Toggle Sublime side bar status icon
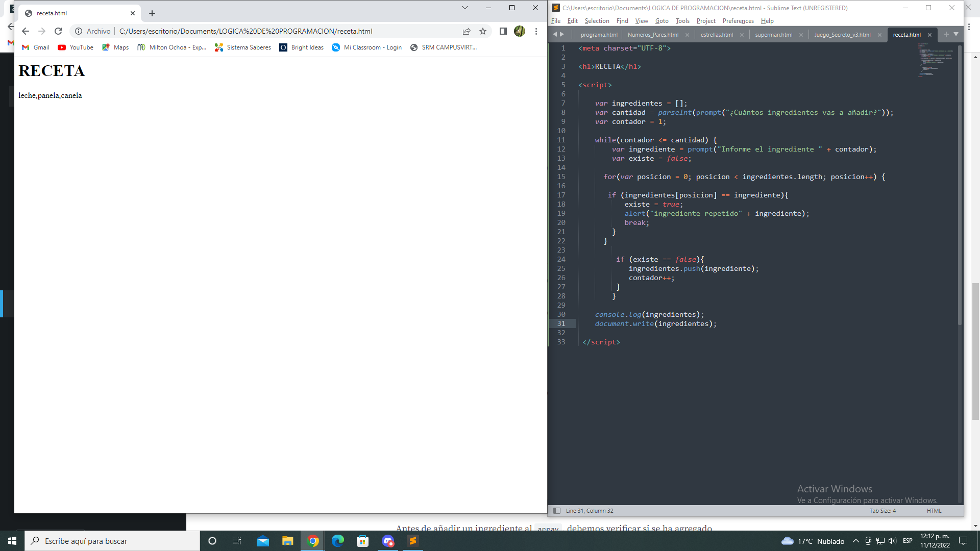980x551 pixels. tap(557, 511)
